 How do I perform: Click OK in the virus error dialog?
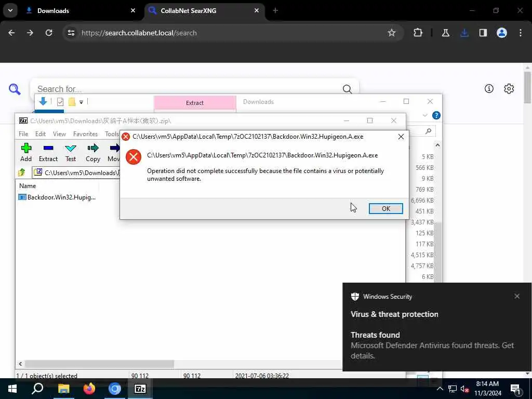coord(386,209)
